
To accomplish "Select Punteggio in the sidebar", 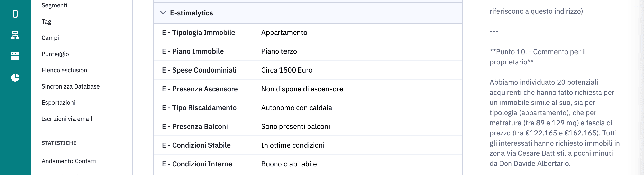I will [55, 54].
